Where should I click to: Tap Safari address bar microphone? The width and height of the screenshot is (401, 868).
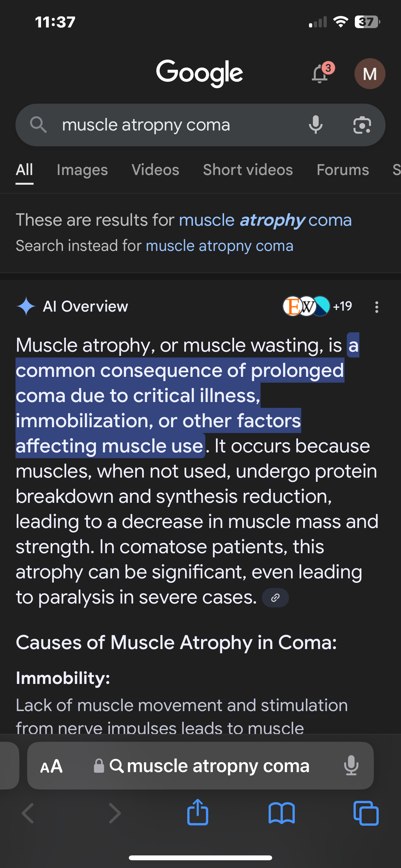351,766
